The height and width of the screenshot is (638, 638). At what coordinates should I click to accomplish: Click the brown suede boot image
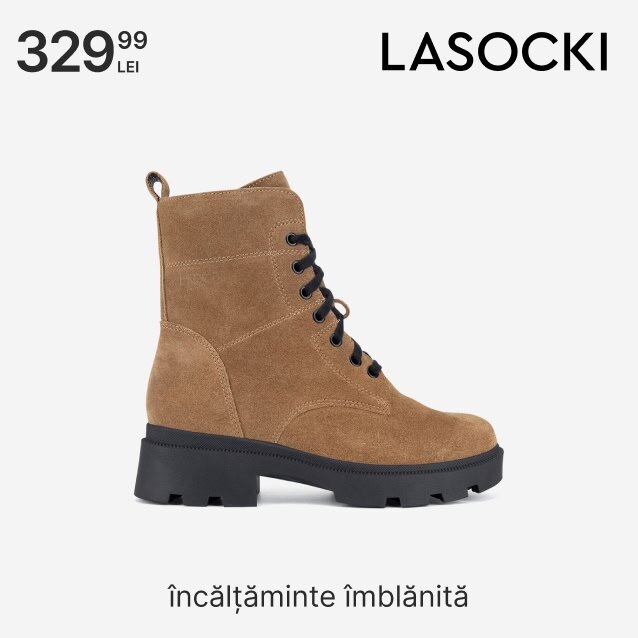point(319,339)
